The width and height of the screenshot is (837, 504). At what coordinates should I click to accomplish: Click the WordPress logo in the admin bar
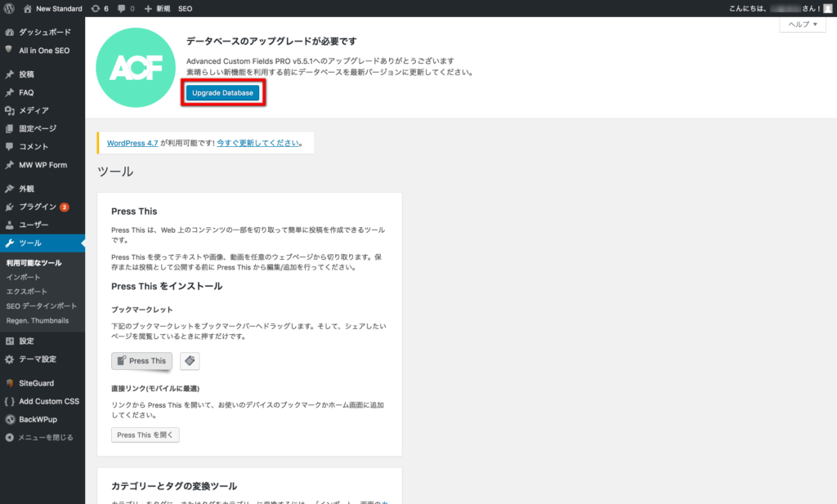[8, 8]
